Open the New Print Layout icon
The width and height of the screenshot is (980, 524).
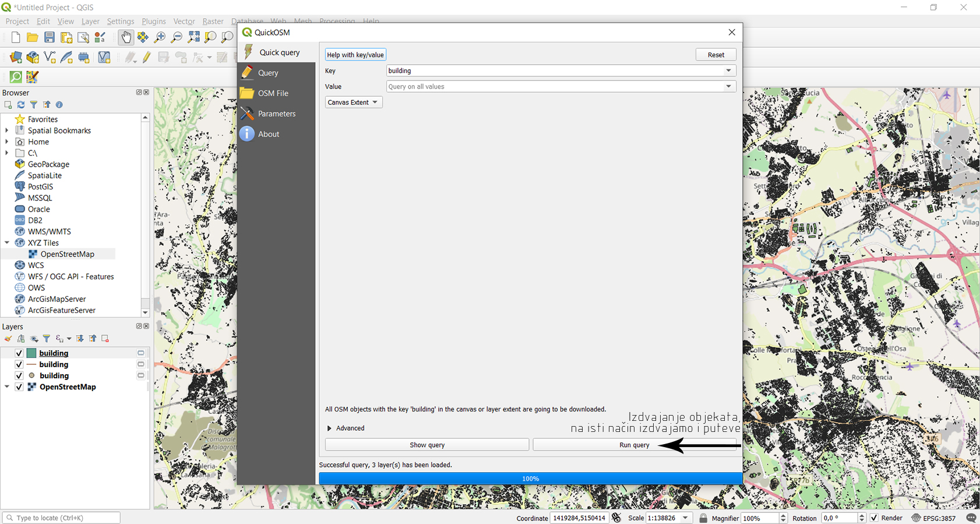coord(66,37)
